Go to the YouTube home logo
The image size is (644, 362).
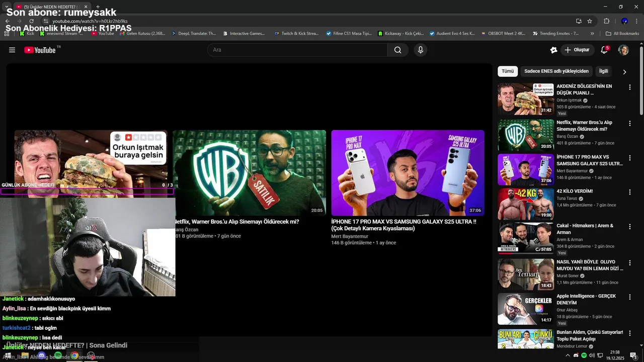[x=40, y=50]
